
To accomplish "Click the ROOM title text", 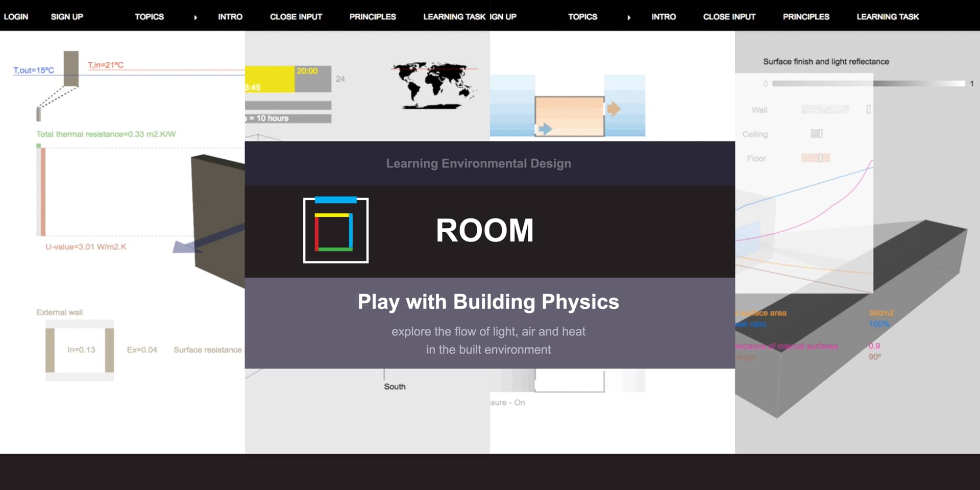I will (x=484, y=230).
